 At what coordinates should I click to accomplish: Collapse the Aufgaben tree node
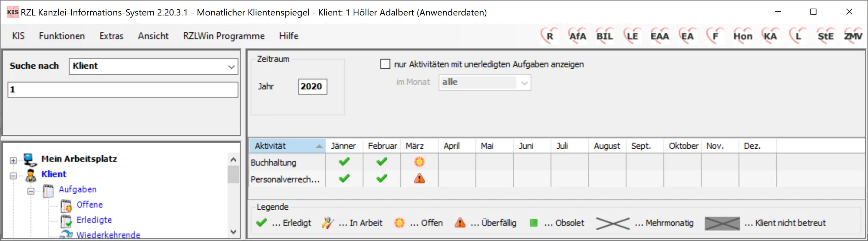(x=31, y=191)
